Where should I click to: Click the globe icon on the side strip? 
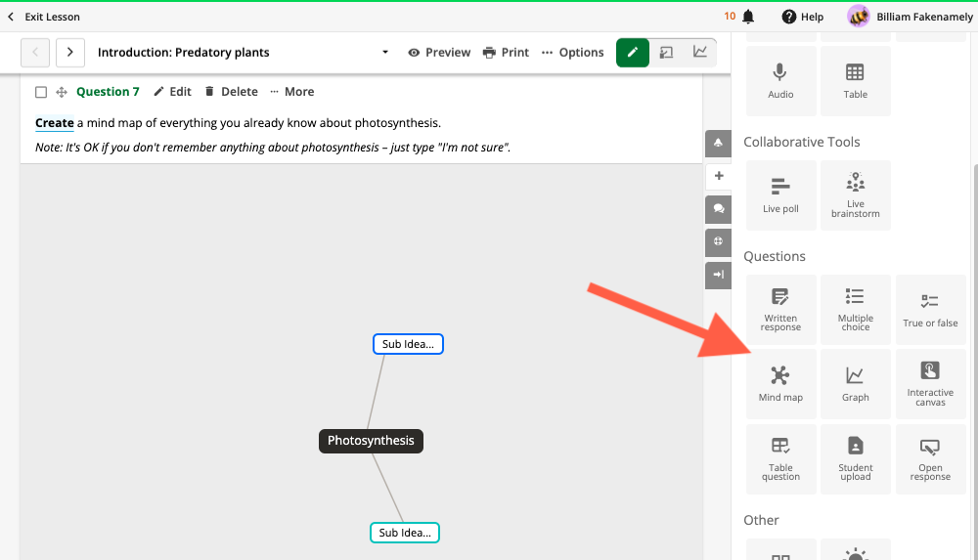pyautogui.click(x=719, y=242)
